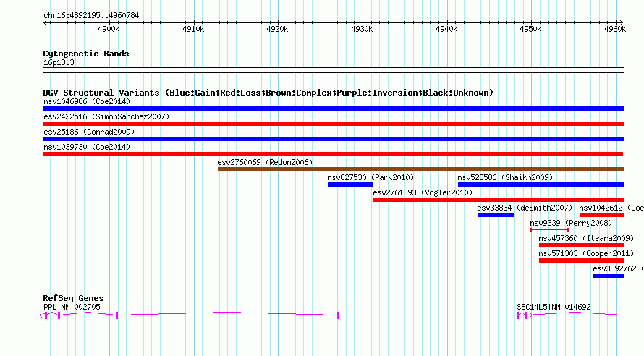Click the nsv1042612 label text
This screenshot has width=644, height=356.
tap(611, 208)
